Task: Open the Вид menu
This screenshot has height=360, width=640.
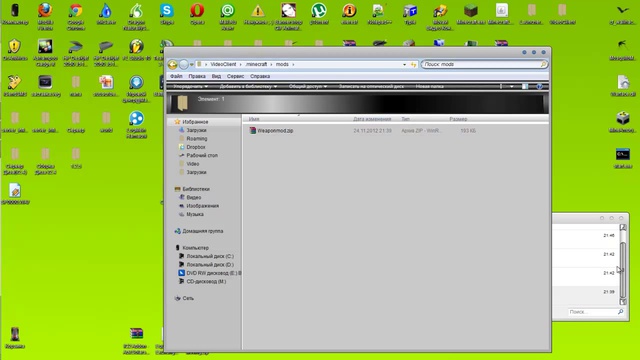Action: point(216,76)
